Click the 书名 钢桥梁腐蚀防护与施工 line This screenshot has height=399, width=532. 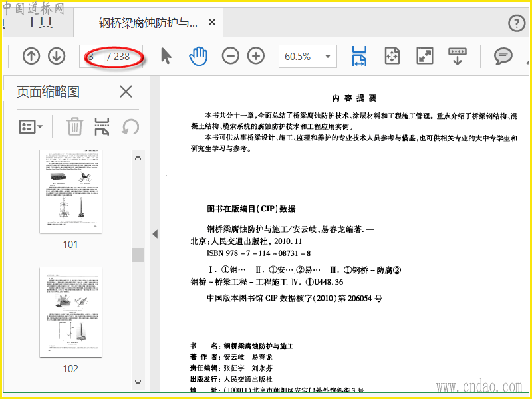point(242,346)
